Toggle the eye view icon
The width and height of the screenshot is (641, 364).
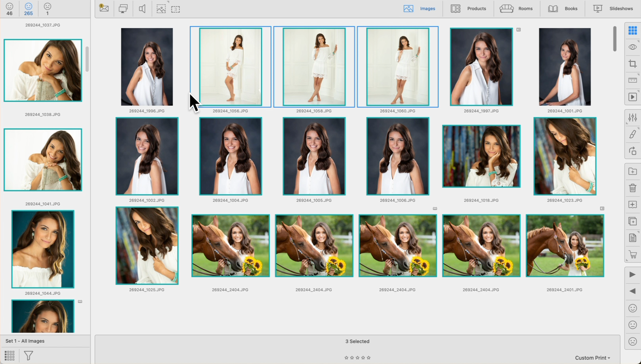pos(632,47)
